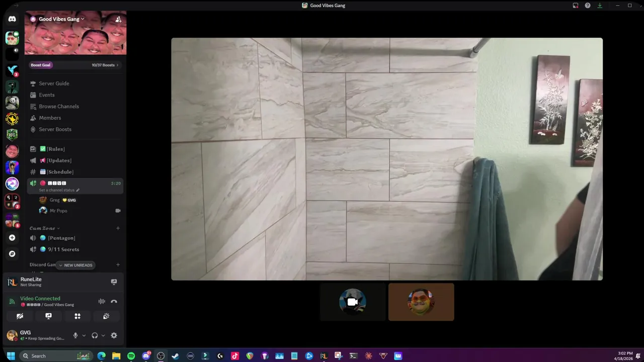Add channel plus next to Discord Games category
Image resolution: width=644 pixels, height=362 pixels.
[118, 264]
